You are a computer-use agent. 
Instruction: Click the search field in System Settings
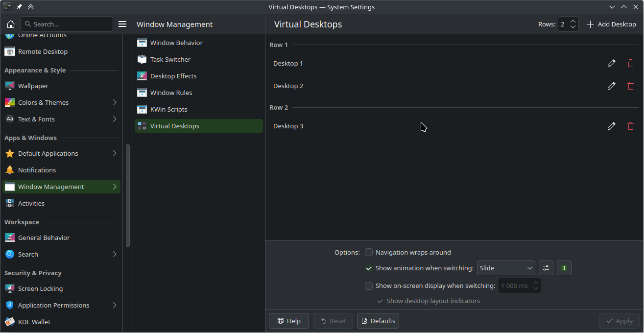(67, 24)
